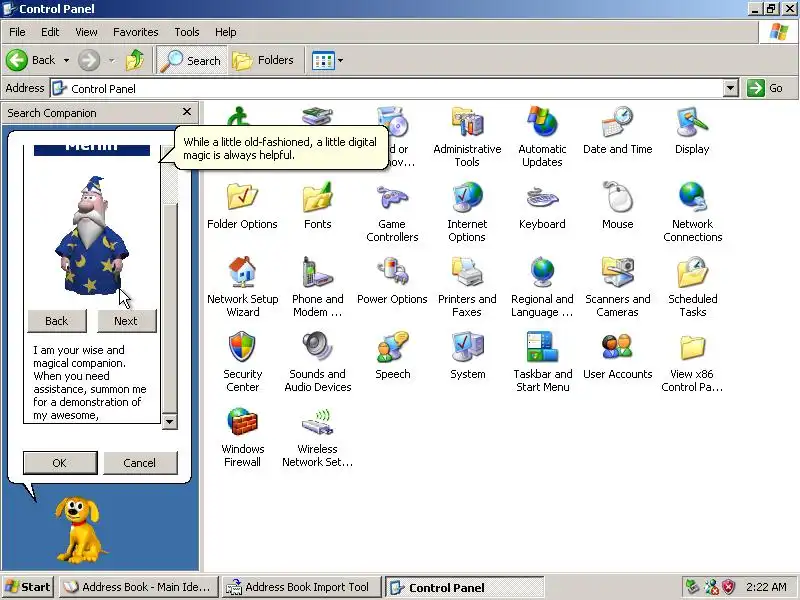Image resolution: width=800 pixels, height=600 pixels.
Task: Click the Merlin wizard character image
Action: (x=91, y=236)
